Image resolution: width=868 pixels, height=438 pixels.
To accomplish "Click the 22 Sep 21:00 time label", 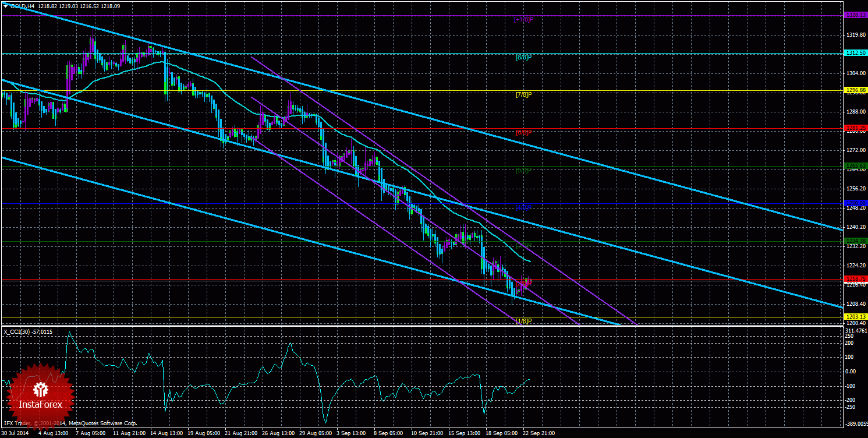I will pos(538,433).
